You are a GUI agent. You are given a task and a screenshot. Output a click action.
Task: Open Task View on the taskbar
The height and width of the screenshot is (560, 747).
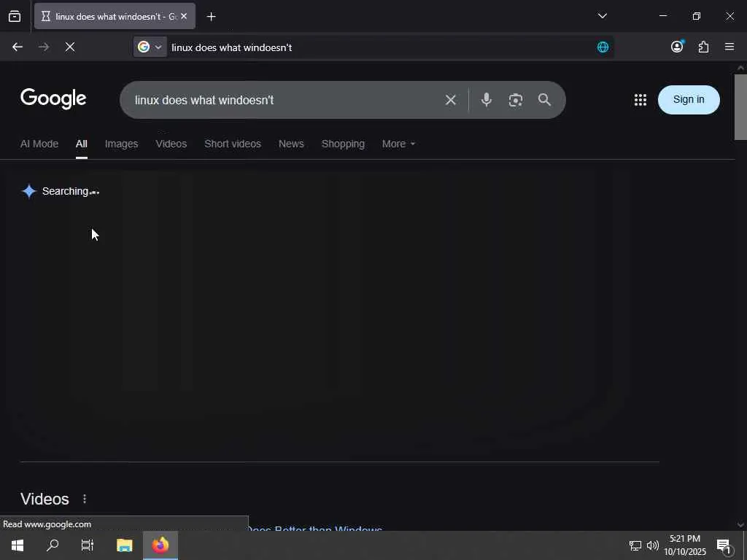pyautogui.click(x=88, y=545)
